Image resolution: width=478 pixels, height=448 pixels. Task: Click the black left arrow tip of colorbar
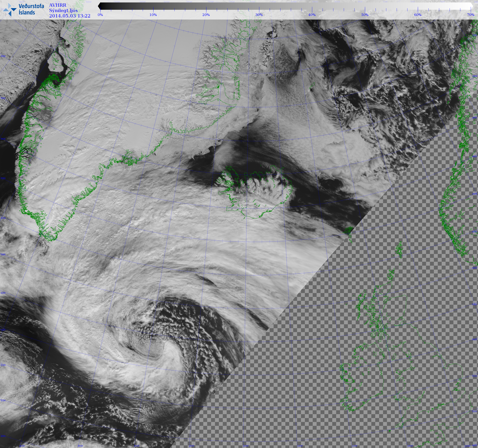click(x=99, y=6)
